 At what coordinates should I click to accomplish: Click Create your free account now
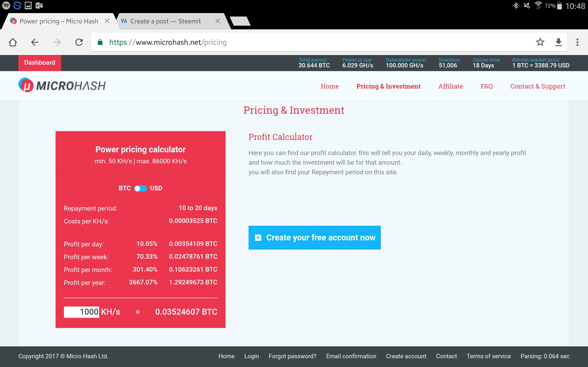coord(314,237)
